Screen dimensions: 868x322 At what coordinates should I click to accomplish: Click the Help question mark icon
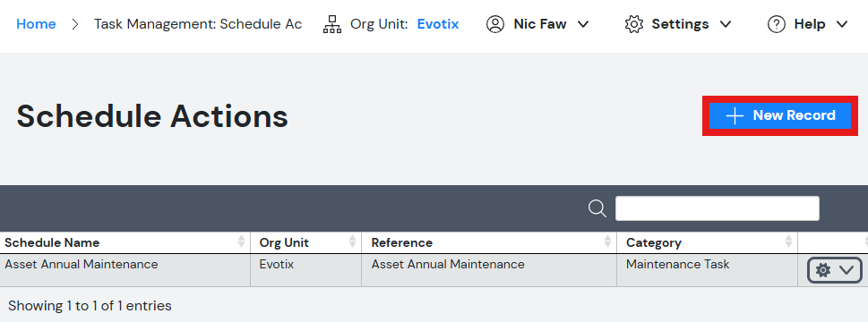(x=777, y=24)
